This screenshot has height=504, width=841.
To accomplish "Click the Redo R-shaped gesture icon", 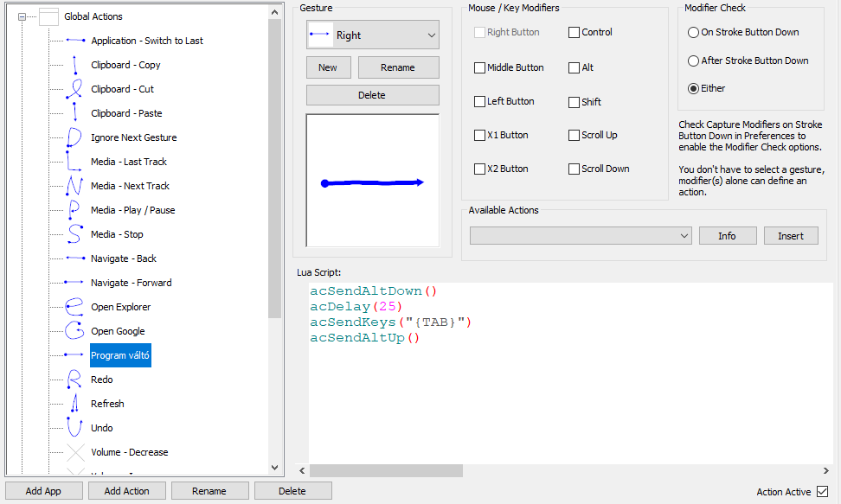I will tap(75, 380).
